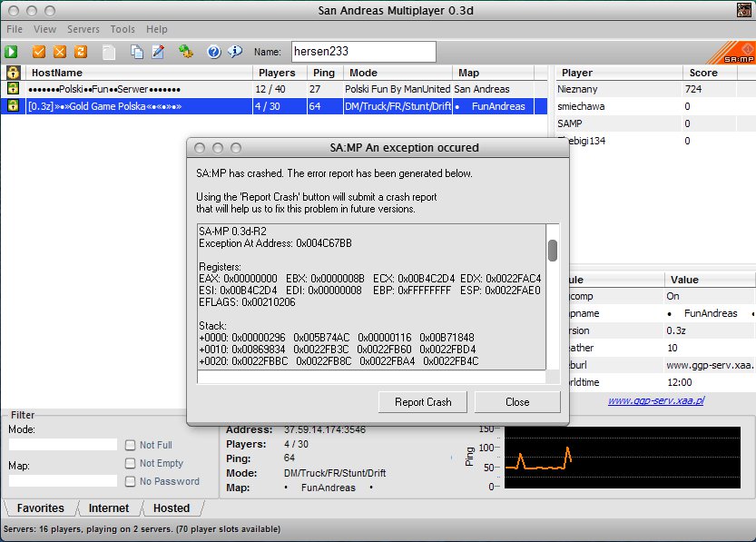756x542 pixels.
Task: Open the View menu
Action: tap(44, 29)
